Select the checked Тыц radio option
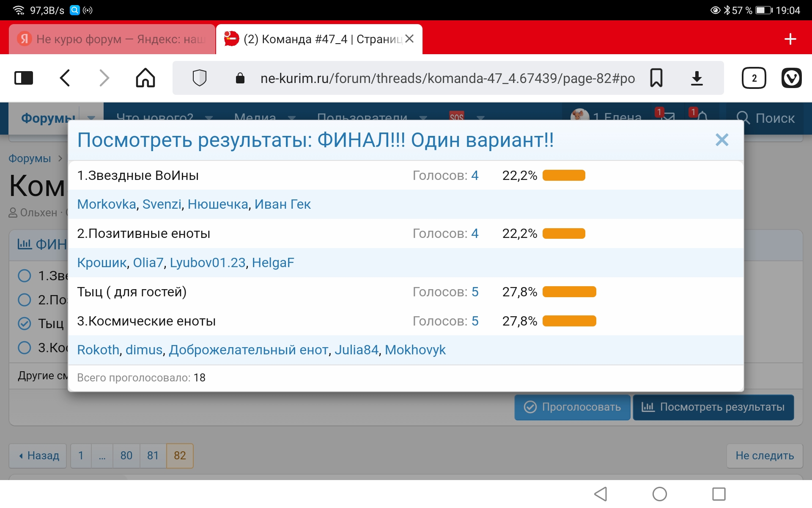Screen dimensions: 812x508 pos(25,323)
